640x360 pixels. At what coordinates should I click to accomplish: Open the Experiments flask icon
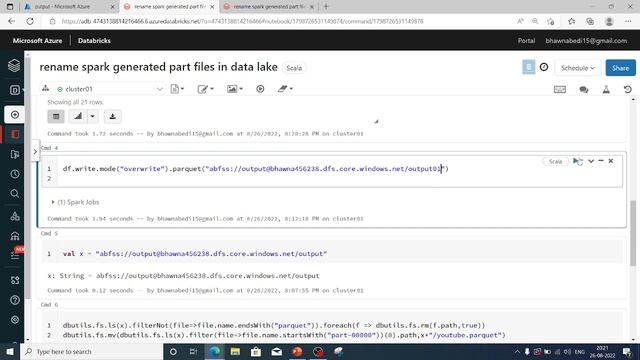click(x=606, y=89)
